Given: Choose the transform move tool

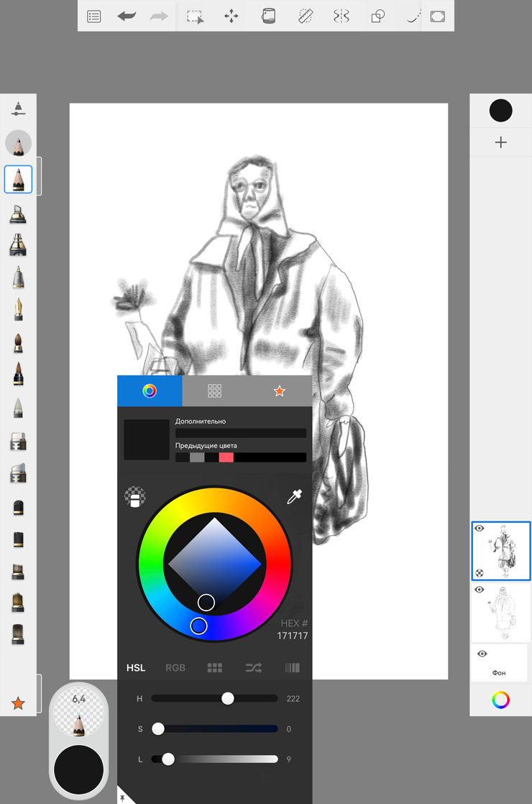Looking at the screenshot, I should pyautogui.click(x=231, y=16).
